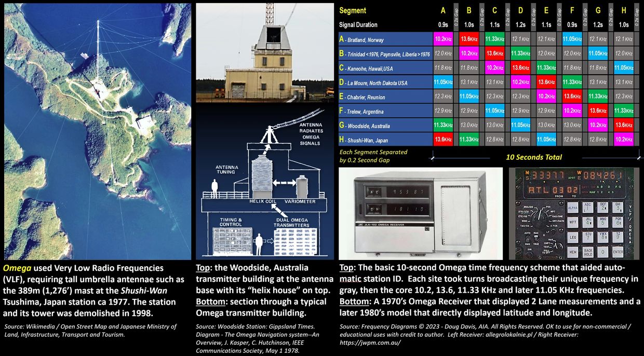Click the JLA-102 Omega Receiver photo

[420, 213]
